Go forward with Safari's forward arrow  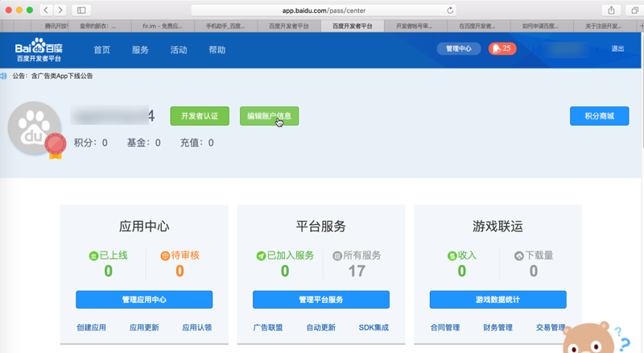60,10
